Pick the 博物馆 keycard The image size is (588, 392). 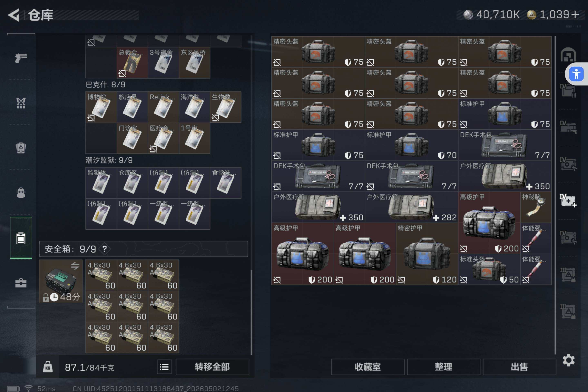tap(101, 107)
